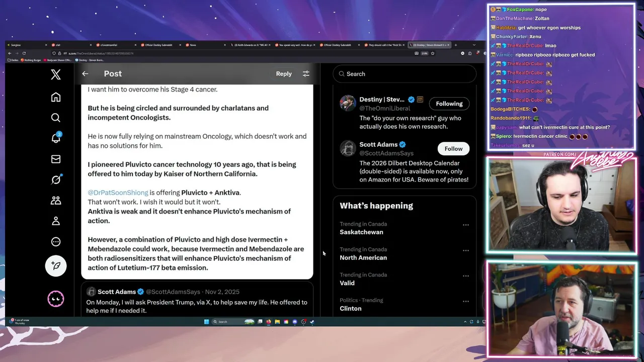Open Steam from the taskbar
The height and width of the screenshot is (362, 644).
[312, 322]
